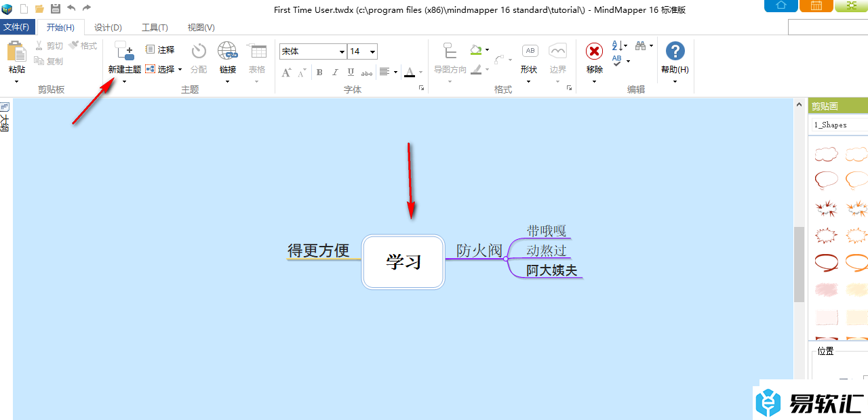The image size is (868, 420).
Task: Add a Note (注释) to the topic
Action: 160,49
